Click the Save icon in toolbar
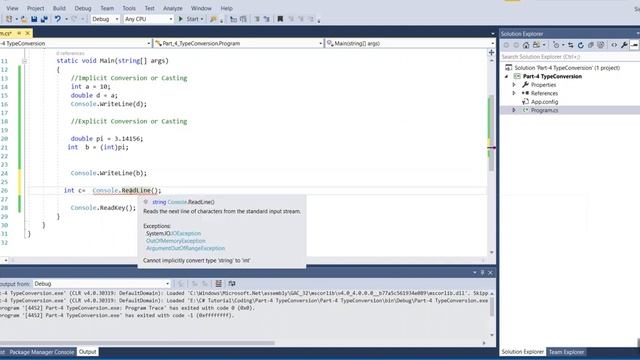 click(34, 19)
